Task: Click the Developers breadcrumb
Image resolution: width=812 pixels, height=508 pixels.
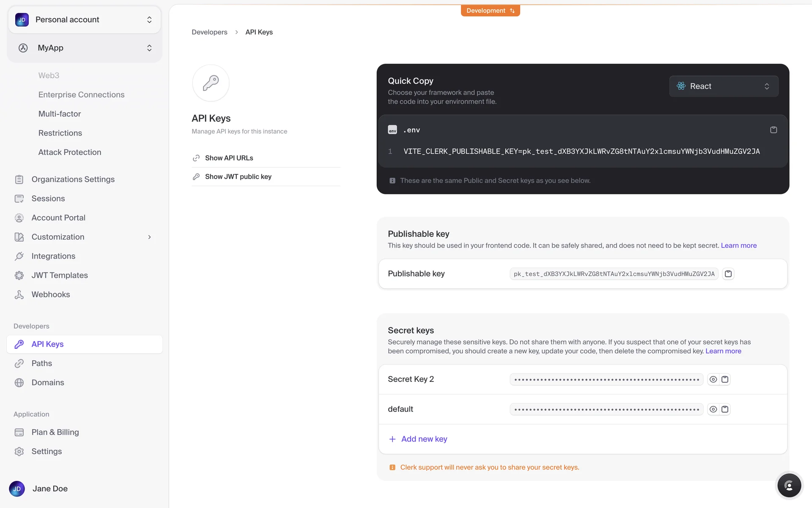Action: [x=209, y=32]
